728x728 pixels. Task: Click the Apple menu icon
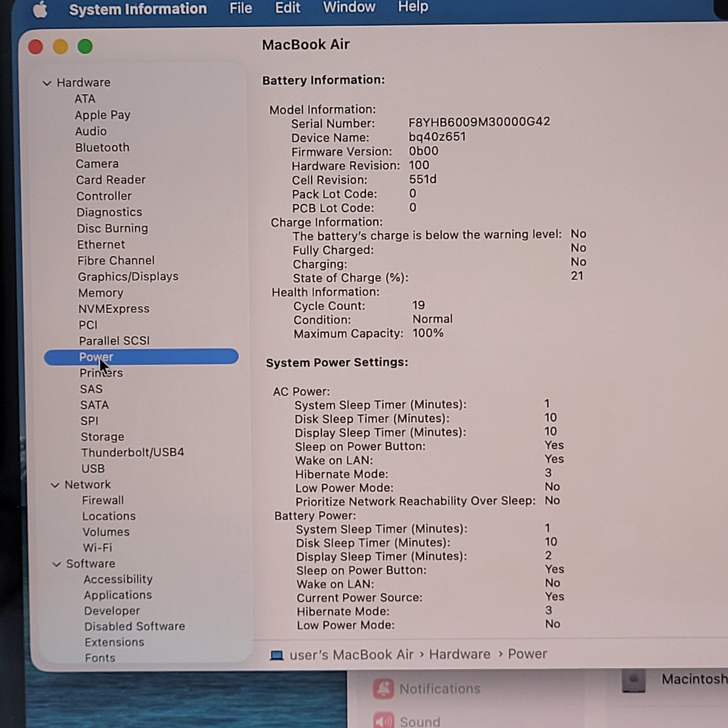point(40,9)
